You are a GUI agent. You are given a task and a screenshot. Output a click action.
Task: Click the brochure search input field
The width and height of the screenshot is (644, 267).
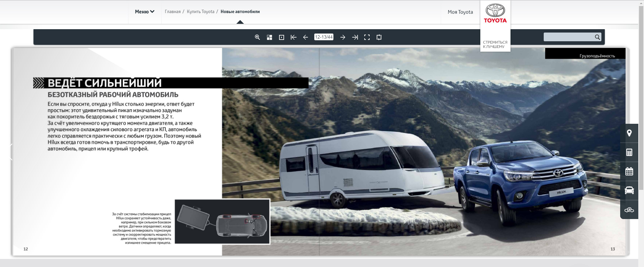[x=569, y=37]
